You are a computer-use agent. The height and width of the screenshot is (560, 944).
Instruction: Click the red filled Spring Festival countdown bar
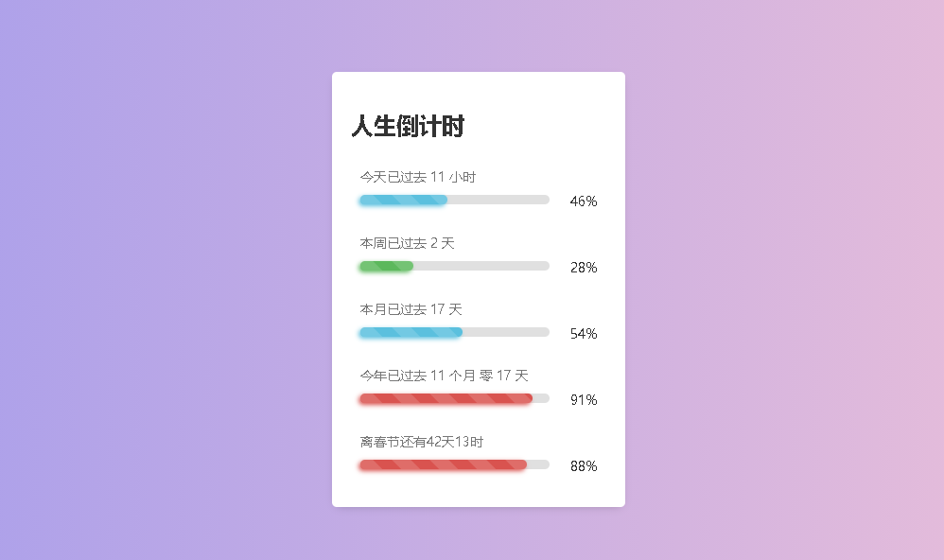click(442, 464)
